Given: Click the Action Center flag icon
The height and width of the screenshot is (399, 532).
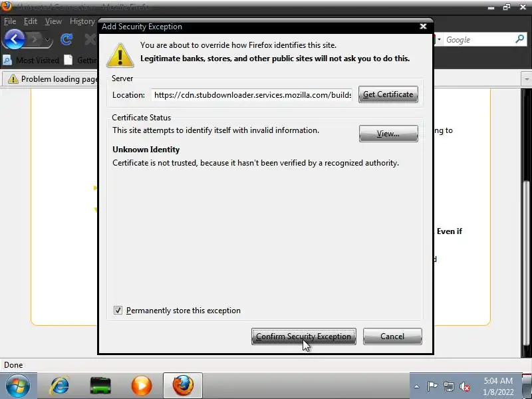Looking at the screenshot, I should [432, 386].
